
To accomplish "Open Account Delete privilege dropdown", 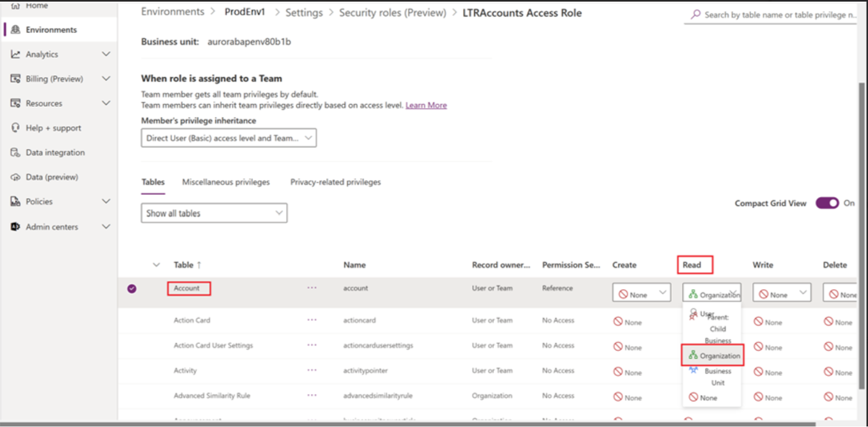I will [x=840, y=293].
